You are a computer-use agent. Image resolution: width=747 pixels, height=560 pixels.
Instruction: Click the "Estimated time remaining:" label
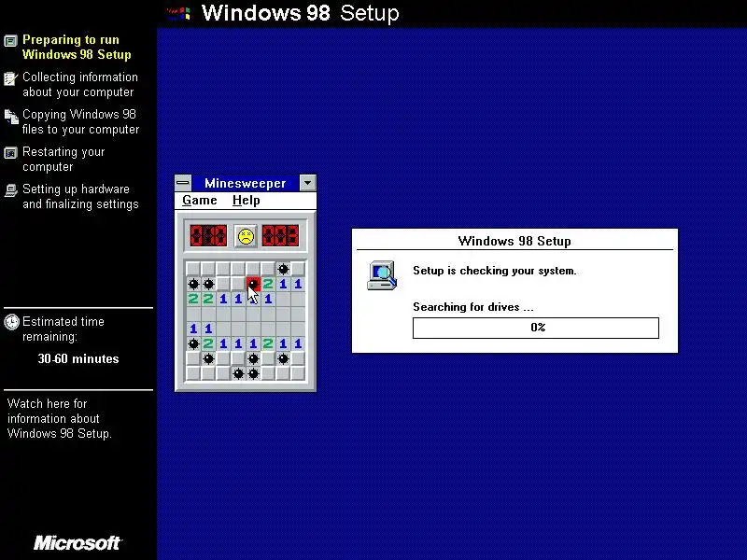[x=63, y=329]
